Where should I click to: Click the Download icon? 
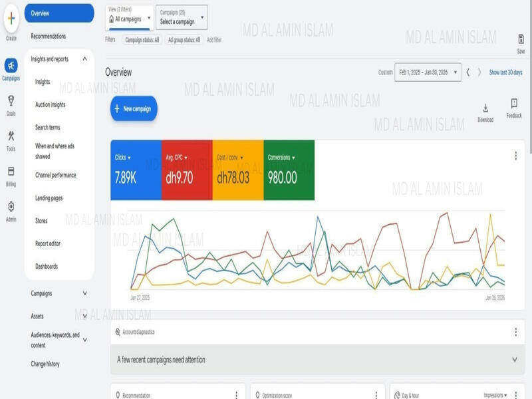coord(485,108)
